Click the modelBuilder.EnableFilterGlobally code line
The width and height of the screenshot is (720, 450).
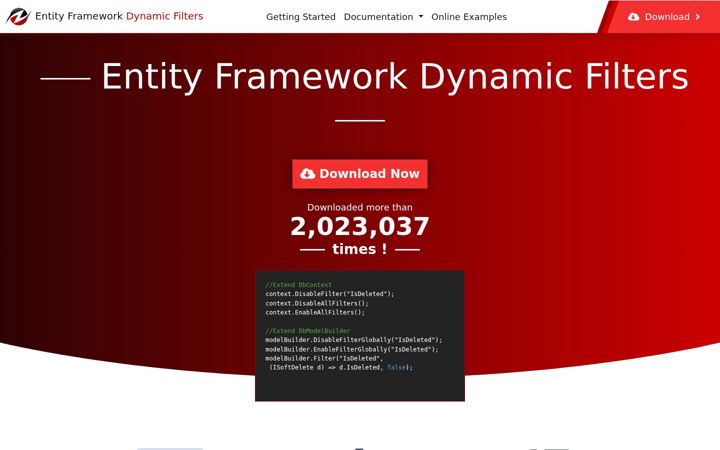(352, 349)
